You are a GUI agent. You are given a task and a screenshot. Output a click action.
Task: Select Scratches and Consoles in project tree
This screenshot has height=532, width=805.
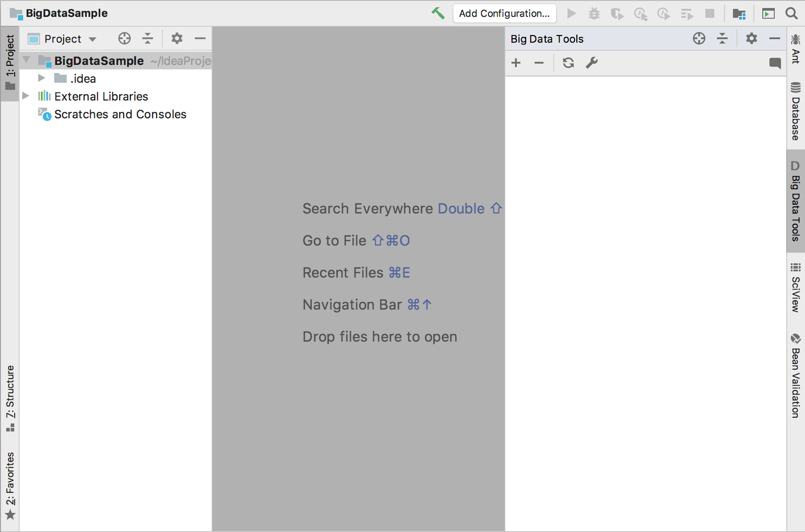click(x=120, y=114)
